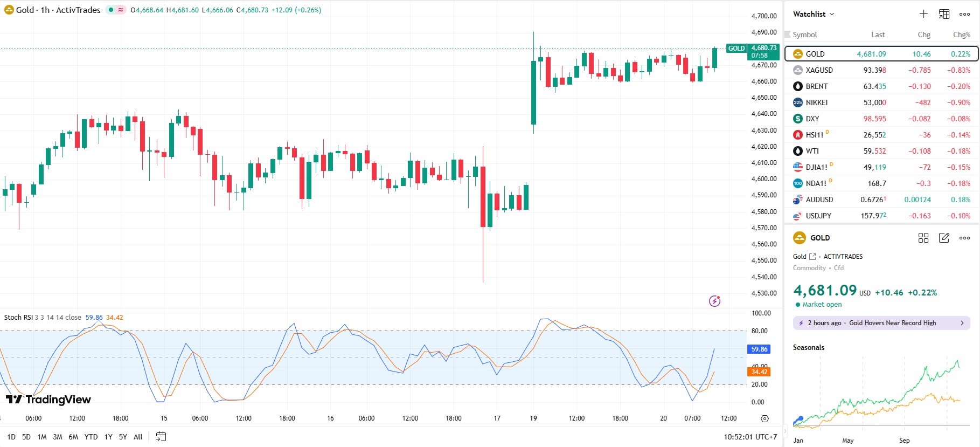Click the Go to date calendar icon
The width and height of the screenshot is (980, 447).
pos(161,437)
